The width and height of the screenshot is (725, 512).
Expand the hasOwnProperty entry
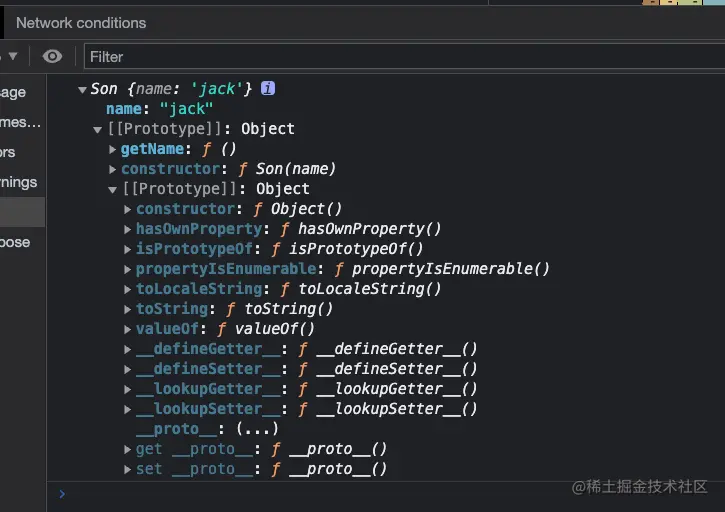coord(128,229)
